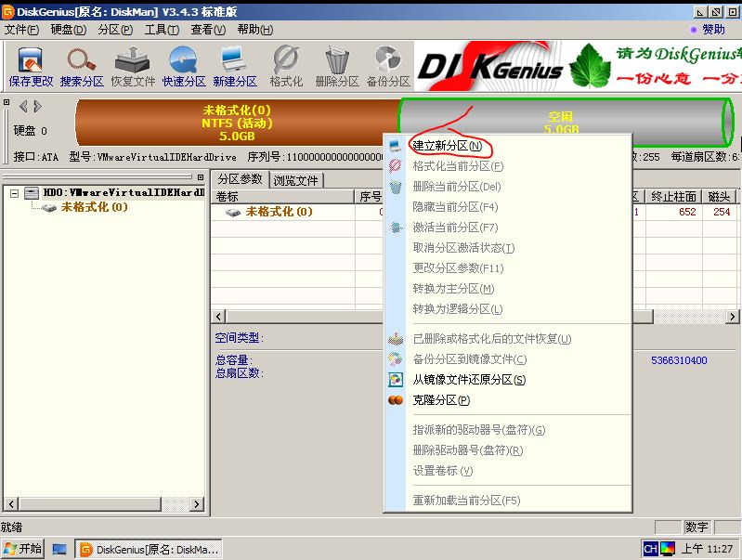Switch to the 分区参数 tab
This screenshot has width=742, height=560.
tap(240, 179)
